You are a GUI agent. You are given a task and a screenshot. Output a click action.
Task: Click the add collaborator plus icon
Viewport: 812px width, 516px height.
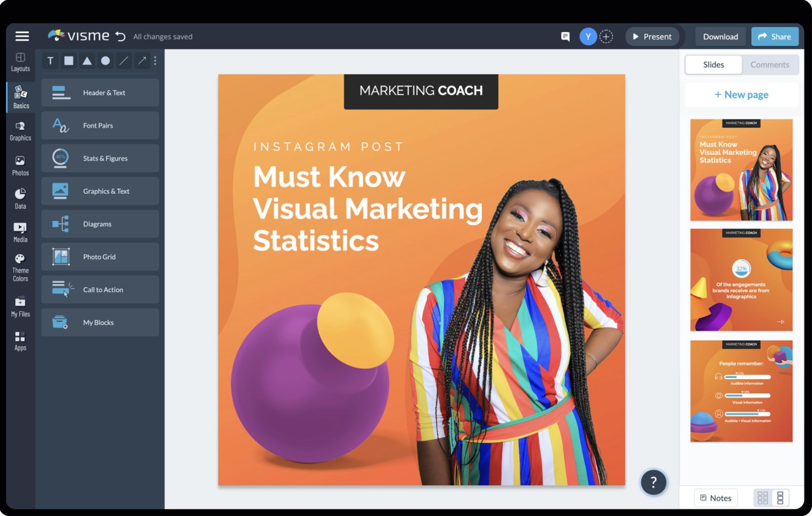pos(606,37)
